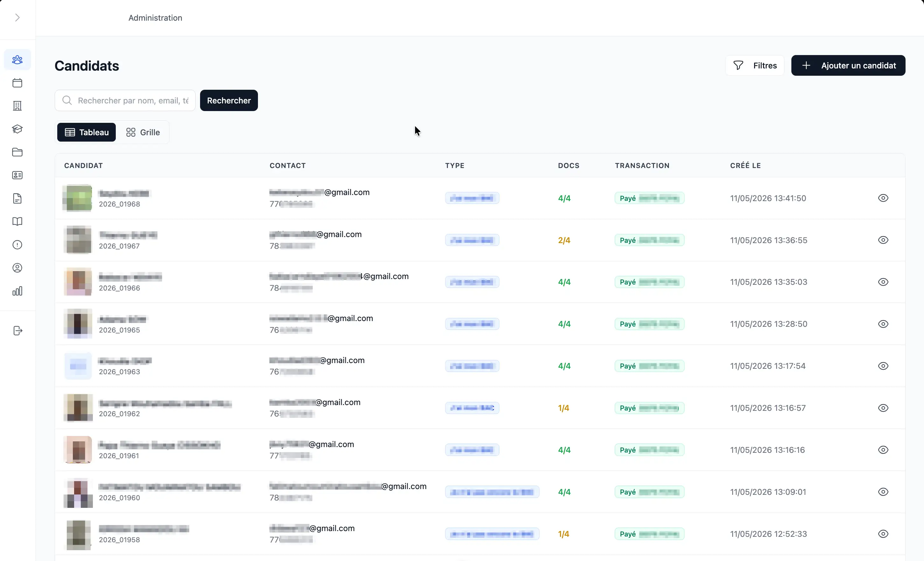This screenshot has width=924, height=561.
Task: Open the bar chart statistics icon in sidebar
Action: pos(17,291)
